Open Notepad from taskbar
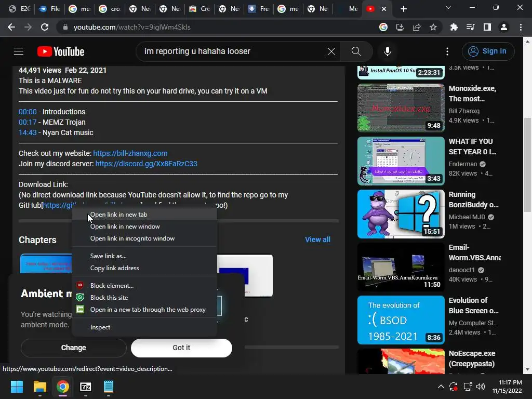Screen dimensions: 532x399 108,387
